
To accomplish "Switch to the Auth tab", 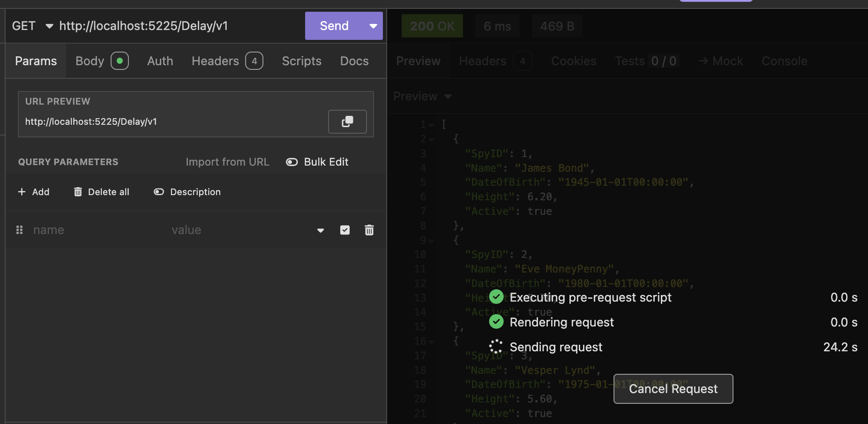I will [x=160, y=61].
